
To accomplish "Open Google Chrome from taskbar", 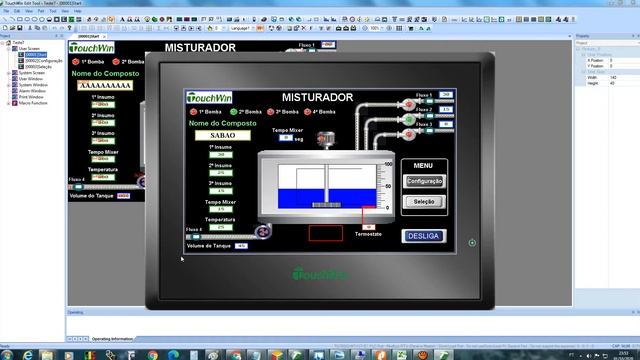I will [x=153, y=355].
